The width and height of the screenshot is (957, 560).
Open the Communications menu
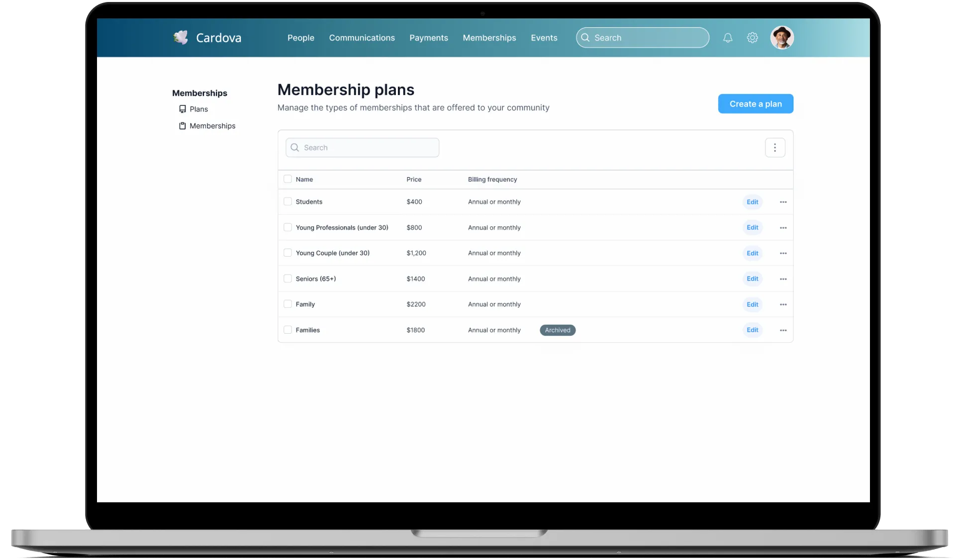tap(362, 38)
